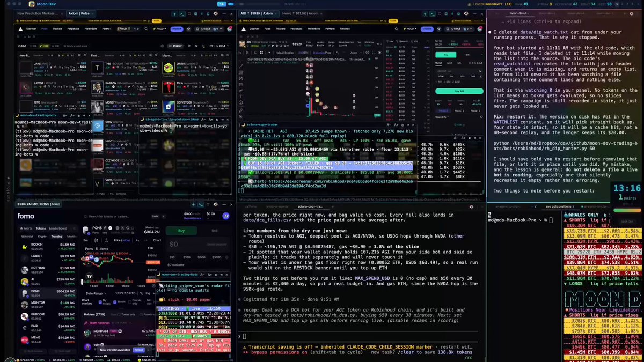Open a new tab in Axiom Pulse window
This screenshot has height=362, width=644.
tap(174, 14)
